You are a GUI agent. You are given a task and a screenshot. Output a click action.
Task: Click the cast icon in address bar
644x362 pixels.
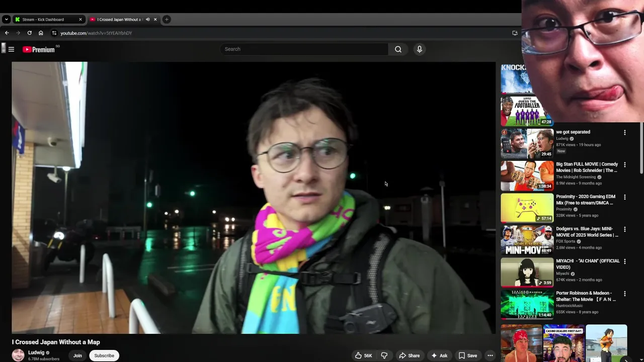515,33
